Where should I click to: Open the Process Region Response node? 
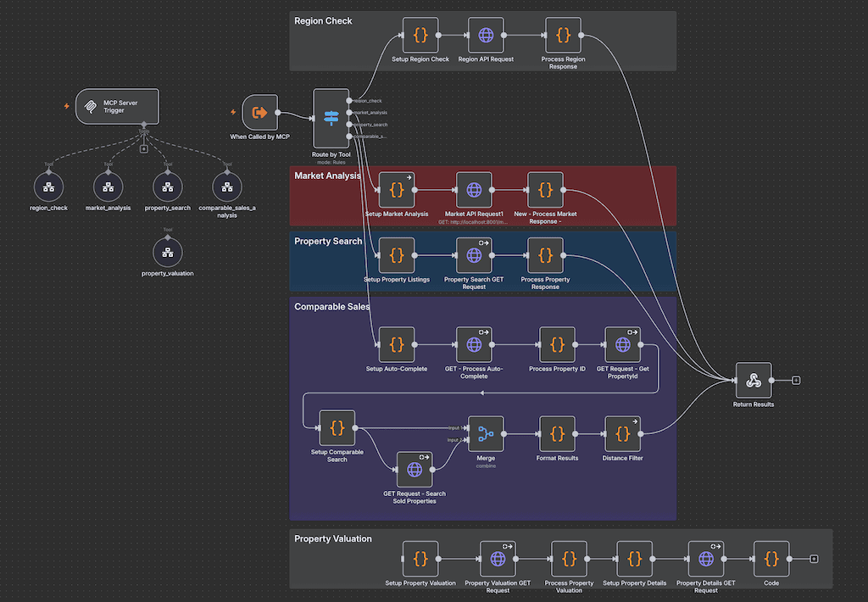point(561,35)
